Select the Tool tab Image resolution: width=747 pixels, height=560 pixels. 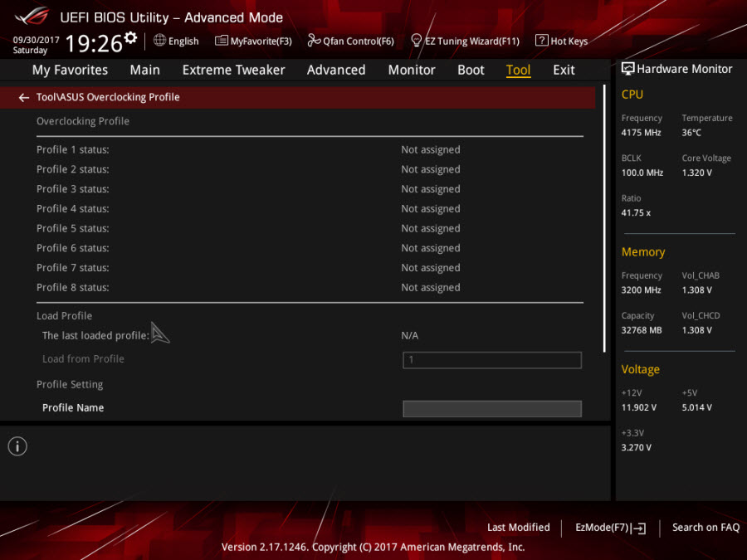518,70
